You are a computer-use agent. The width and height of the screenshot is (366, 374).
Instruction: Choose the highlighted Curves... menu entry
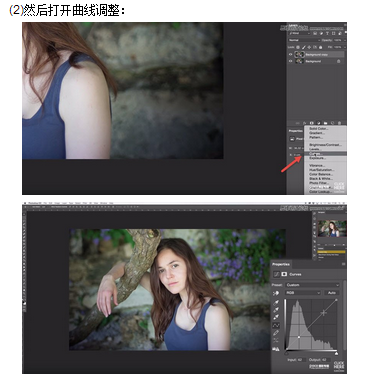[x=325, y=154]
